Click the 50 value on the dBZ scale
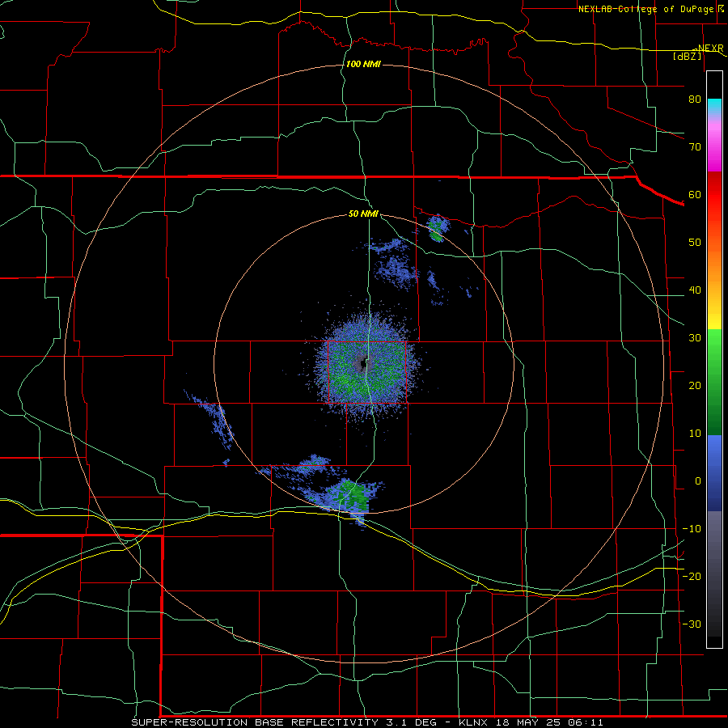 click(695, 243)
